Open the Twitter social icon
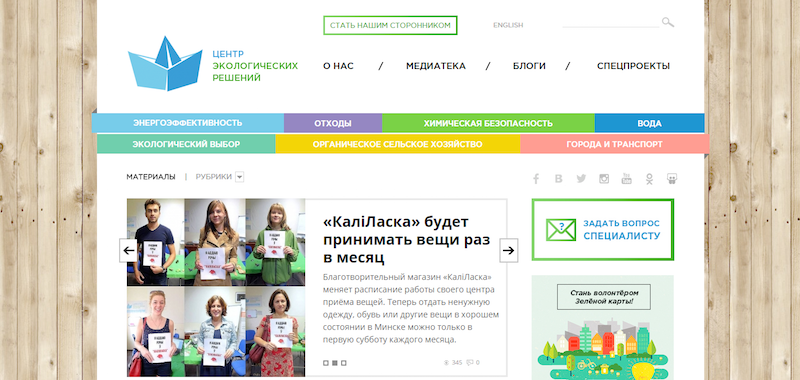 click(581, 179)
